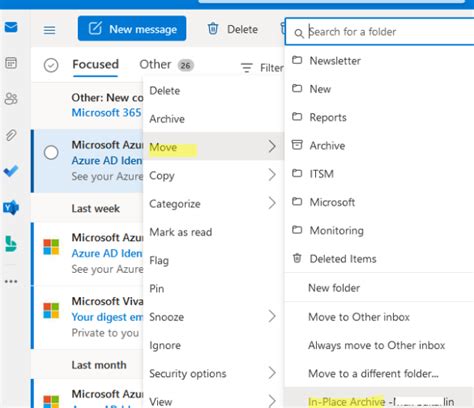Click Microsoft logo of Last week Azure message
The height and width of the screenshot is (408, 474).
click(x=51, y=247)
